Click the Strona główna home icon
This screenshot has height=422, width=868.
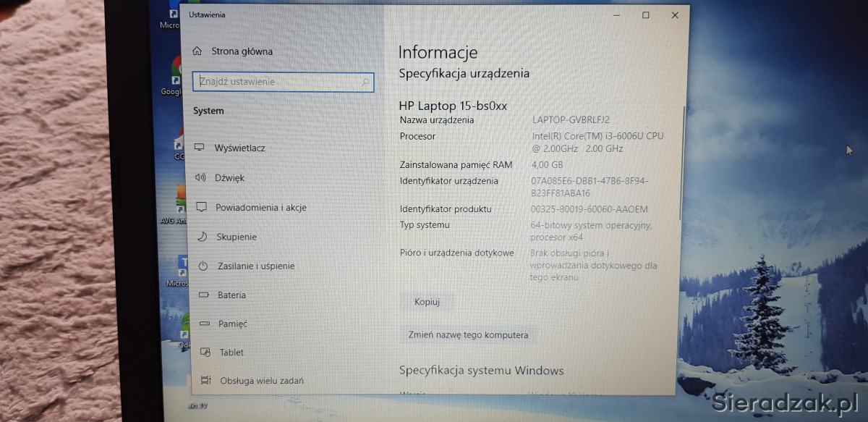click(197, 51)
